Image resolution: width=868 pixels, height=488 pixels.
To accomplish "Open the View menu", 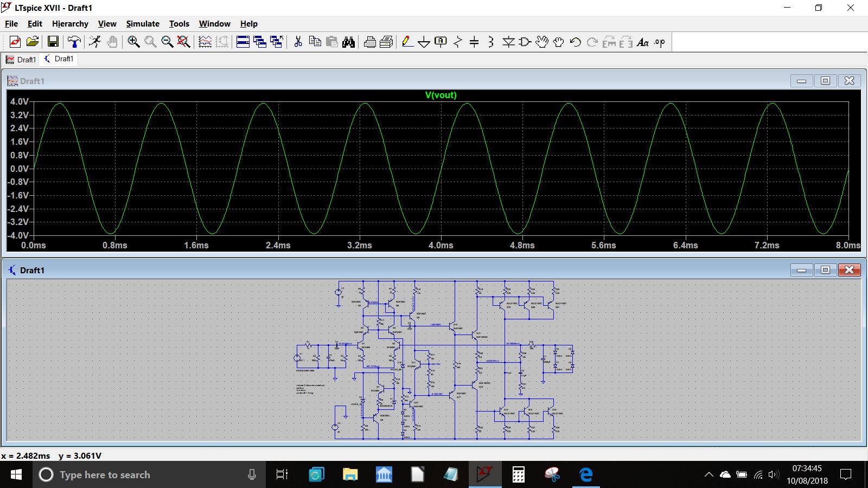I will [107, 24].
